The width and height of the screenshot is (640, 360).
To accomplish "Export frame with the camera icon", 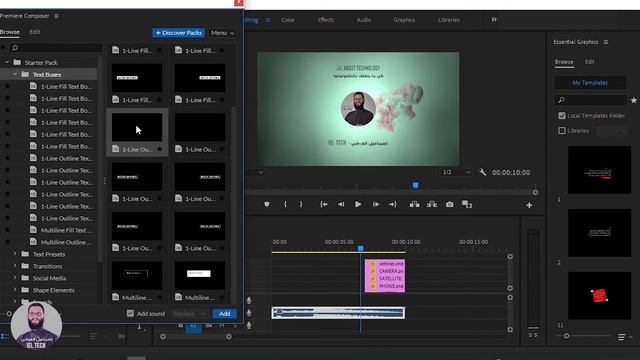I will [x=449, y=204].
